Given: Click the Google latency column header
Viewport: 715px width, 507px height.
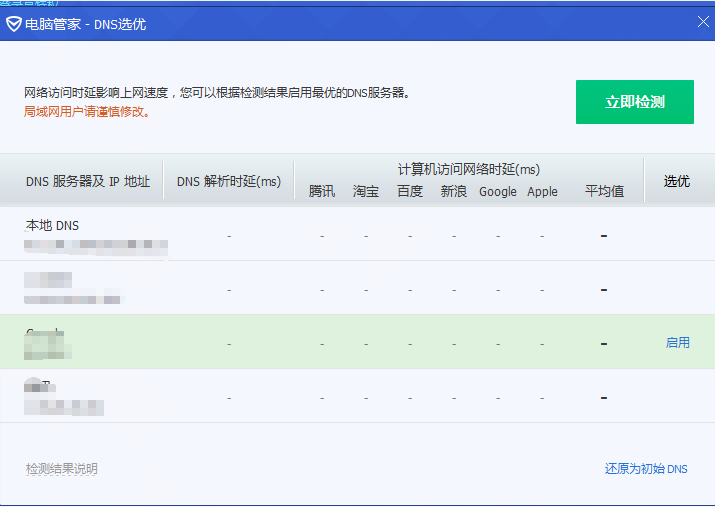Looking at the screenshot, I should tap(498, 191).
